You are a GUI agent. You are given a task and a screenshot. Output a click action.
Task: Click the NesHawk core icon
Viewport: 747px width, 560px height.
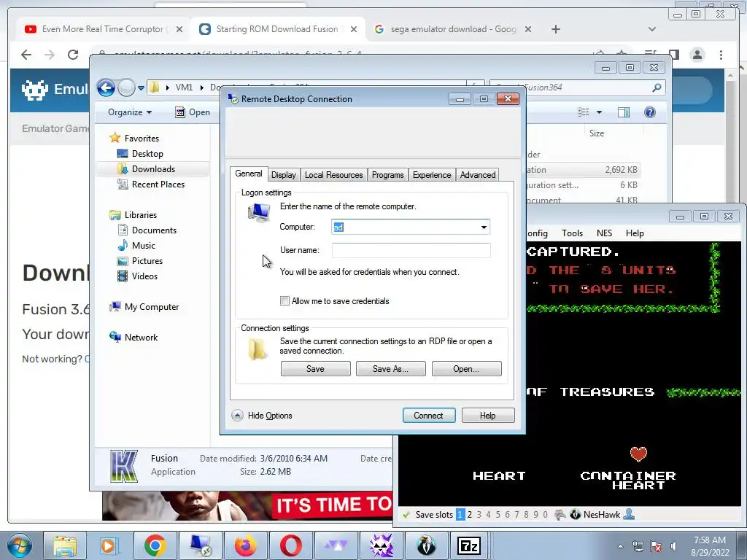[576, 515]
